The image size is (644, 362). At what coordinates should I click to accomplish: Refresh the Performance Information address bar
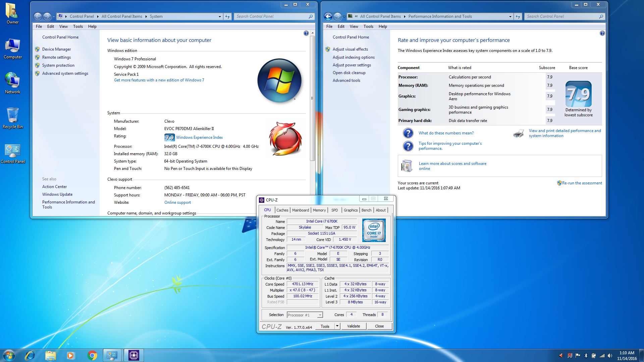tap(518, 16)
